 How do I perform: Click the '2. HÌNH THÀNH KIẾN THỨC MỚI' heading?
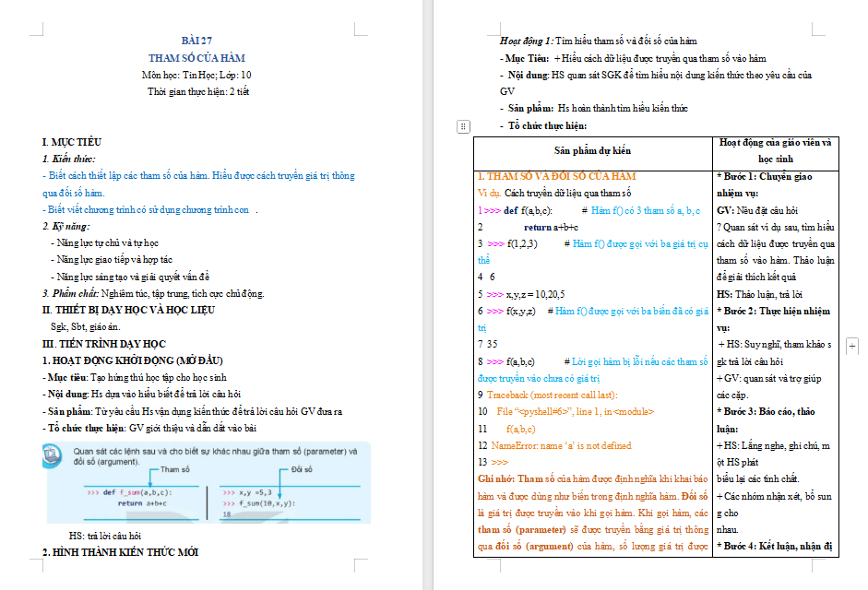click(x=121, y=552)
